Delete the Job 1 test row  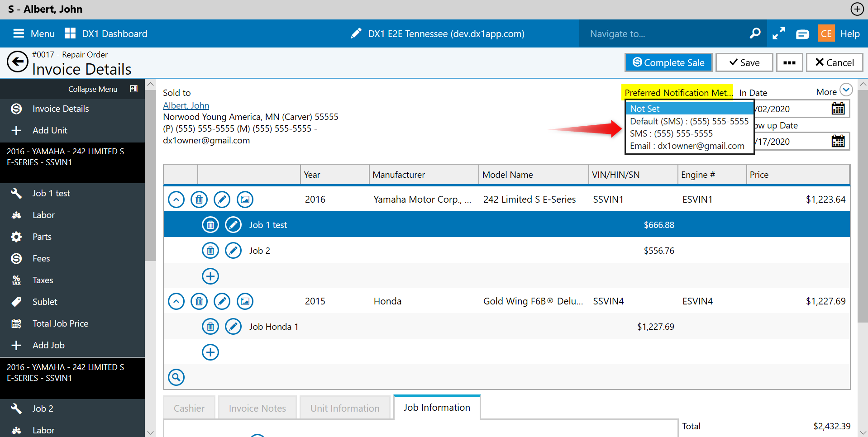click(210, 225)
